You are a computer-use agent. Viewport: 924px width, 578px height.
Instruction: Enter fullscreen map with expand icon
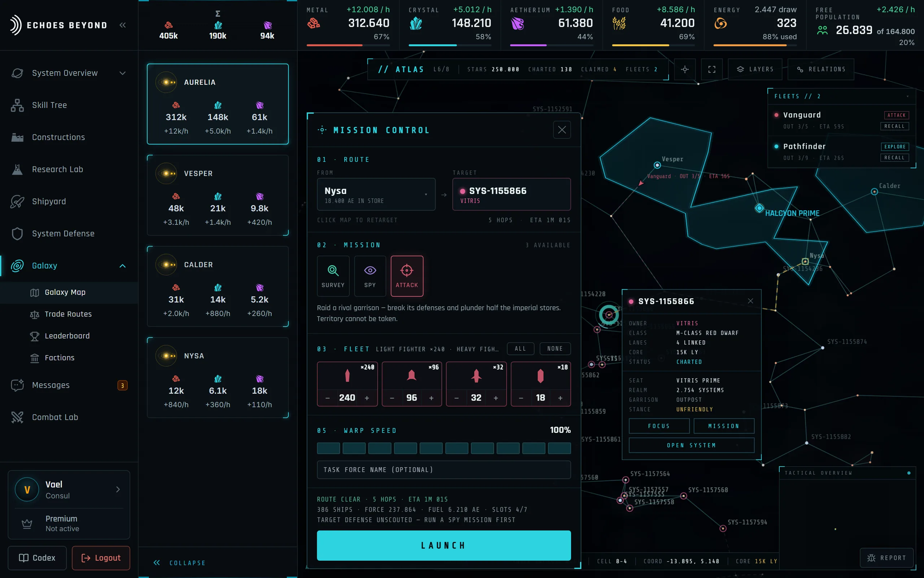[x=712, y=69]
